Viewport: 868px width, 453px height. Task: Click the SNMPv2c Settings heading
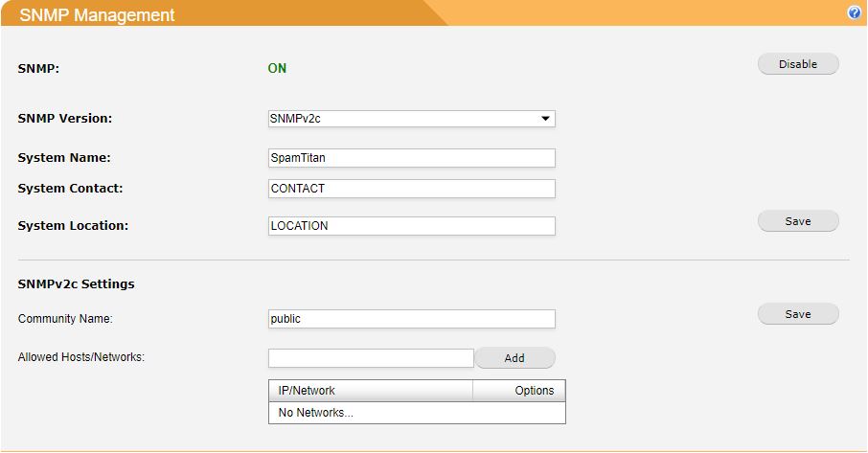pos(76,283)
